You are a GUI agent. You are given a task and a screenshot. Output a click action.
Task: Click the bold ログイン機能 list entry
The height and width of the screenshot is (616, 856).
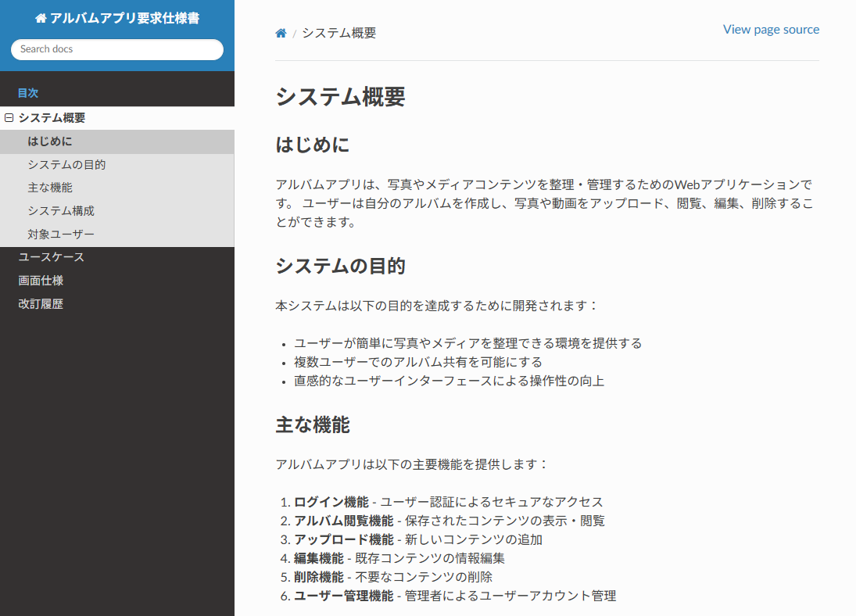pos(331,502)
